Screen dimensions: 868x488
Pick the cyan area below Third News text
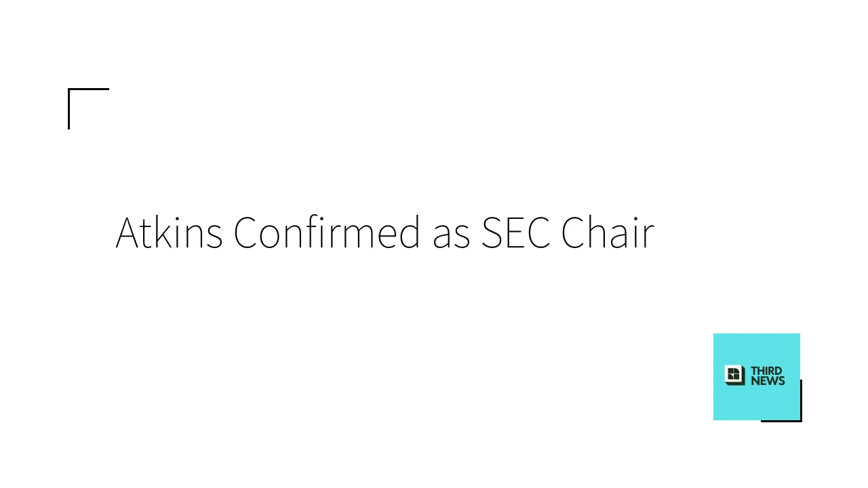[x=756, y=404]
